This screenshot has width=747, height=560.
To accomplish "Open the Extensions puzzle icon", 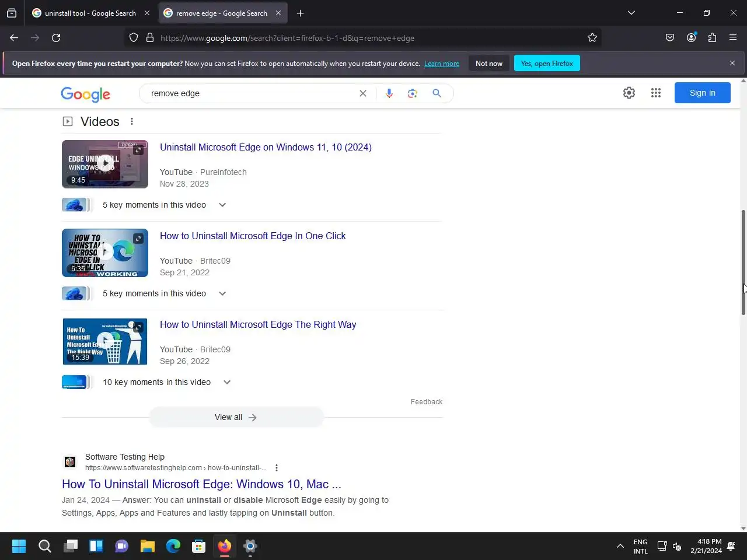I will (x=712, y=38).
